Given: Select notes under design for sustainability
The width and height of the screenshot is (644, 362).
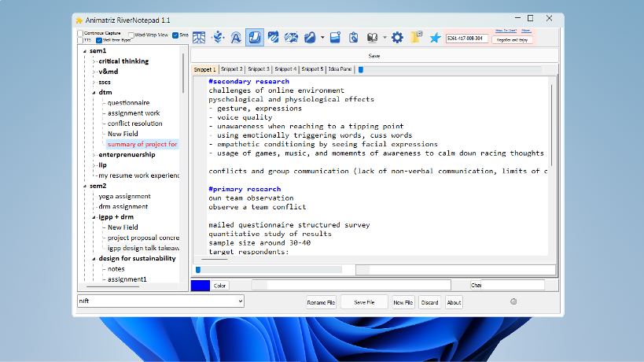Looking at the screenshot, I should 116,269.
